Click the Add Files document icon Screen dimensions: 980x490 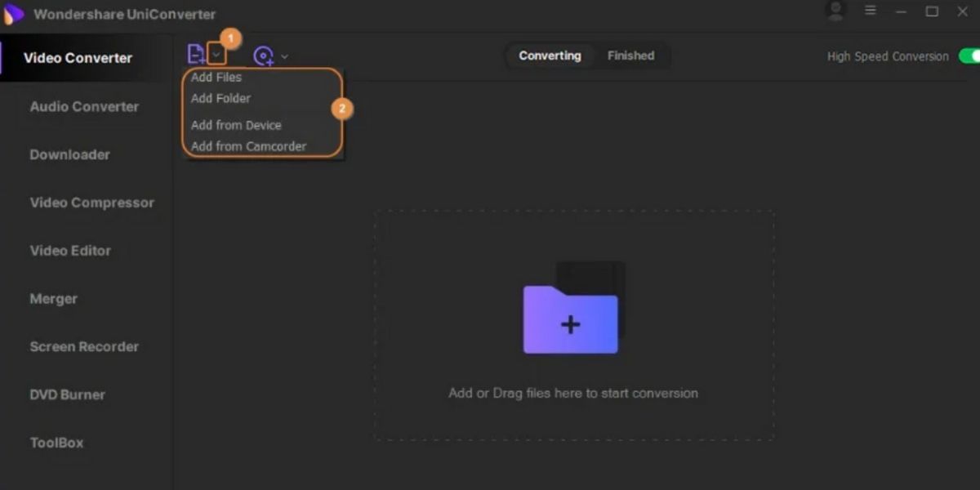pos(196,55)
